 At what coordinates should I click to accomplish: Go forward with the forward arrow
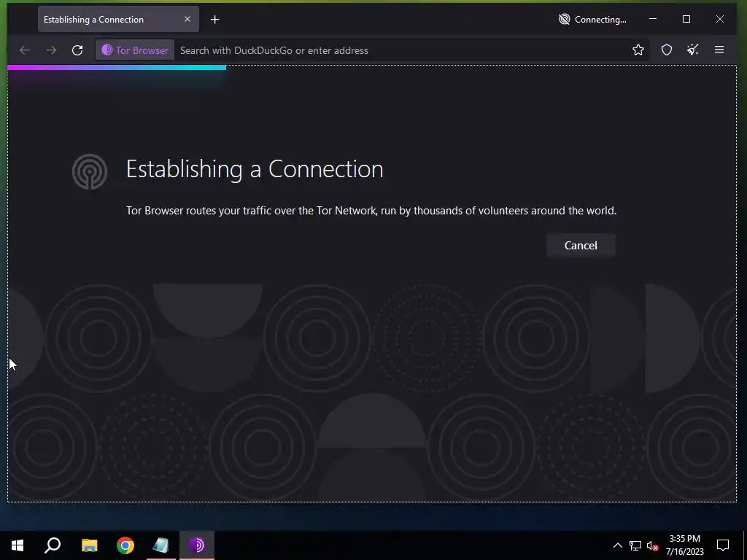pos(51,50)
